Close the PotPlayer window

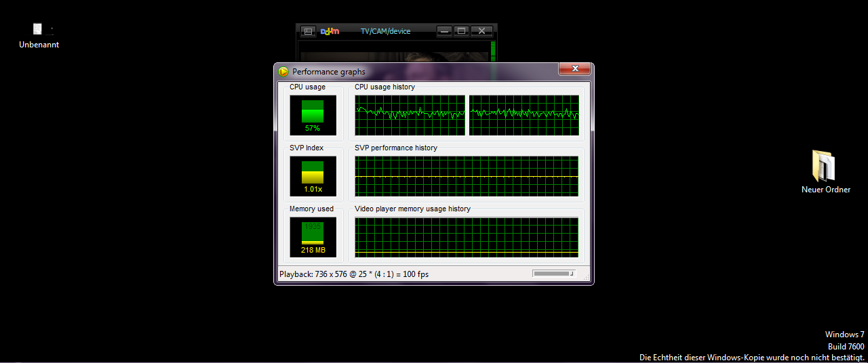click(481, 31)
